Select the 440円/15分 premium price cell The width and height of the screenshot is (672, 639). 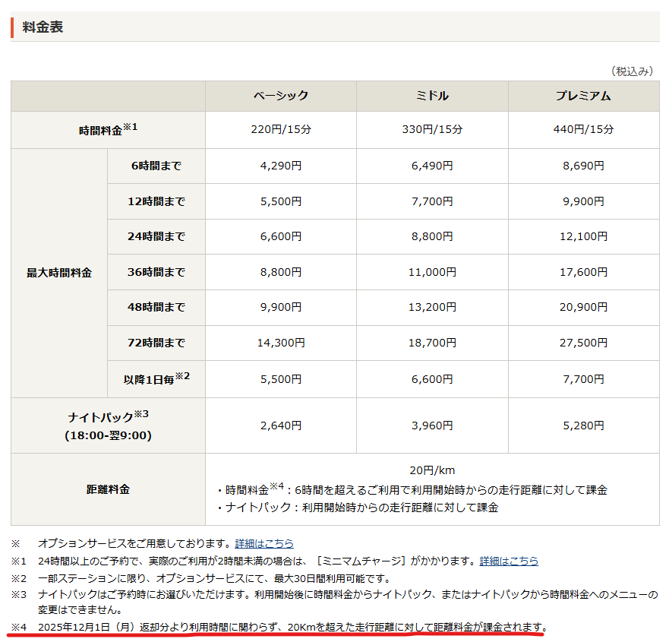[583, 130]
